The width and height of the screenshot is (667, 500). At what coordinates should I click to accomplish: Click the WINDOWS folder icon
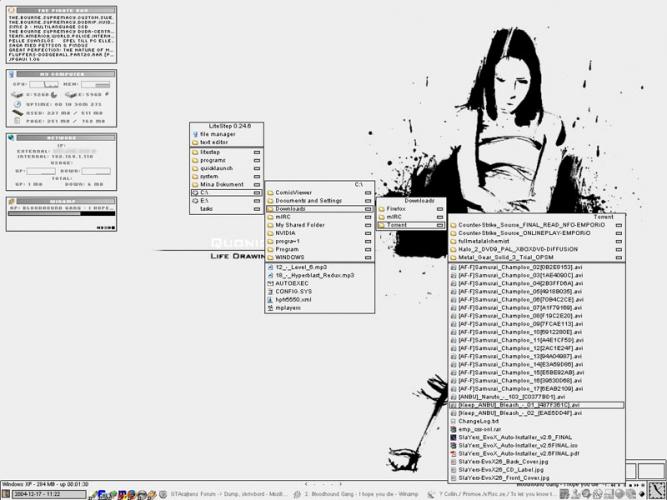[x=270, y=257]
